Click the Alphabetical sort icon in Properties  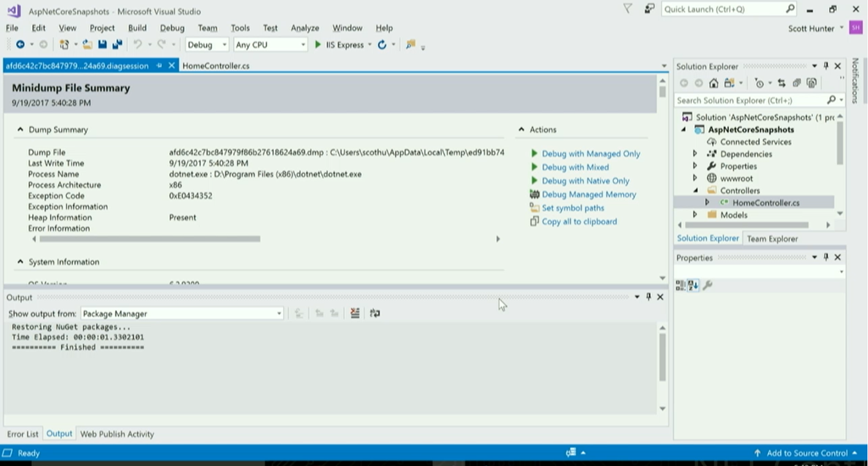click(693, 286)
